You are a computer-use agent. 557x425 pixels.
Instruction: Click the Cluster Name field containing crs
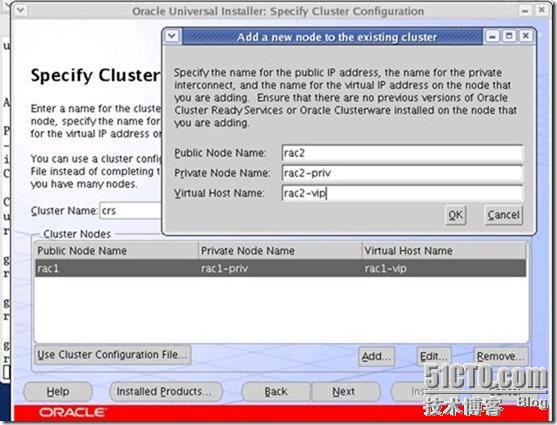pyautogui.click(x=131, y=210)
